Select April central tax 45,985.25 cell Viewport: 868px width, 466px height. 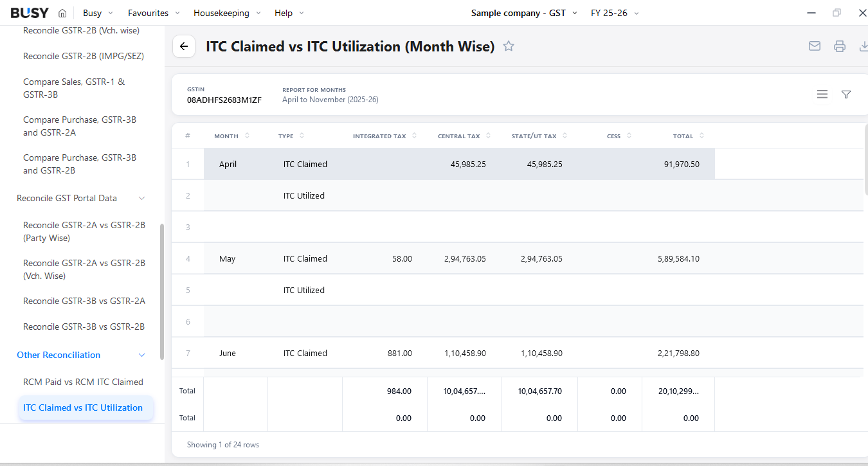pos(464,164)
